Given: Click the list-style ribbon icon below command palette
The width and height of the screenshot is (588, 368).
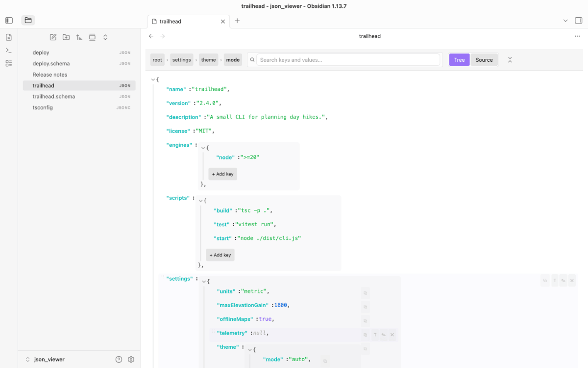Looking at the screenshot, I should 8,63.
